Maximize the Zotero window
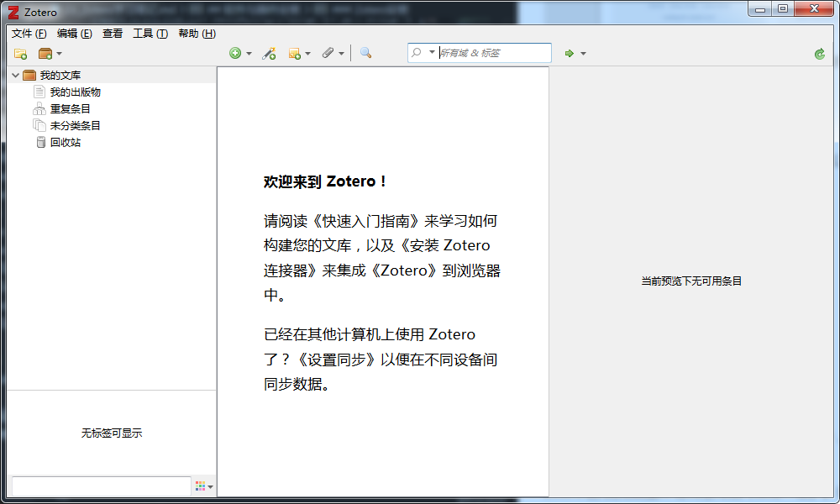The image size is (840, 504). [x=783, y=9]
